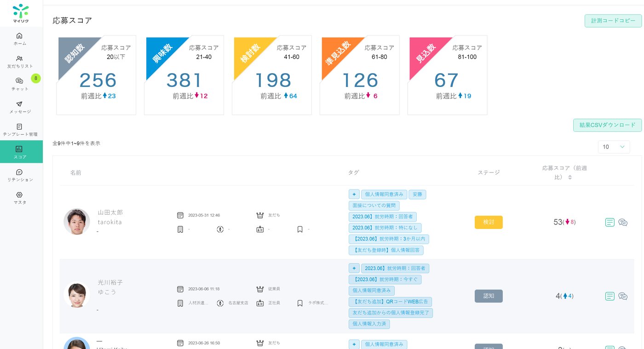This screenshot has width=644, height=349.
Task: Select the 認知数 score card
Action: [96, 75]
